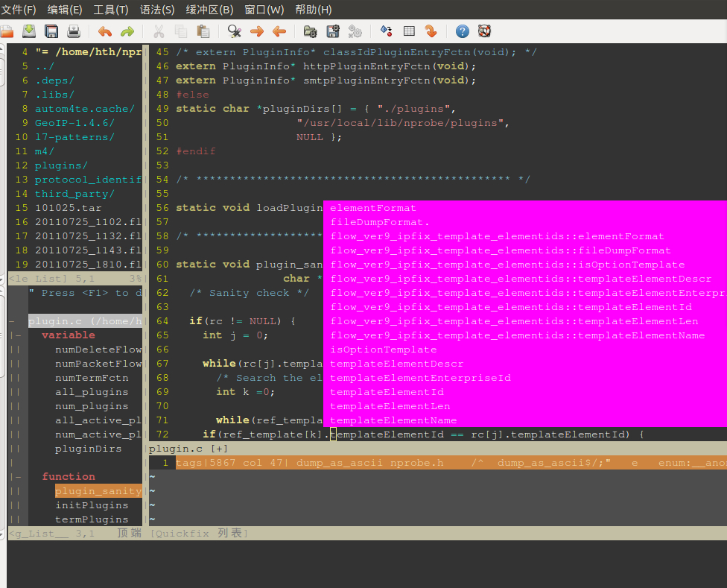Paste from clipboard icon
Image resolution: width=727 pixels, height=588 pixels.
coord(203,31)
